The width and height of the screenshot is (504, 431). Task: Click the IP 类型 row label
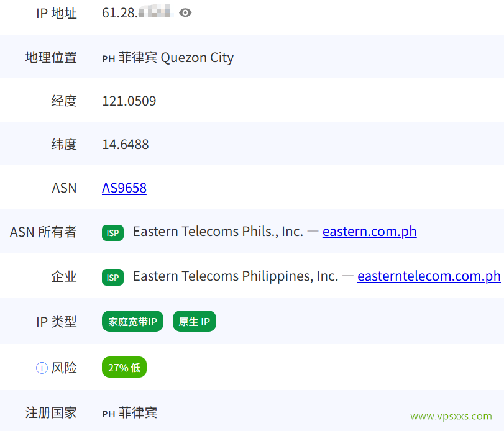57,322
